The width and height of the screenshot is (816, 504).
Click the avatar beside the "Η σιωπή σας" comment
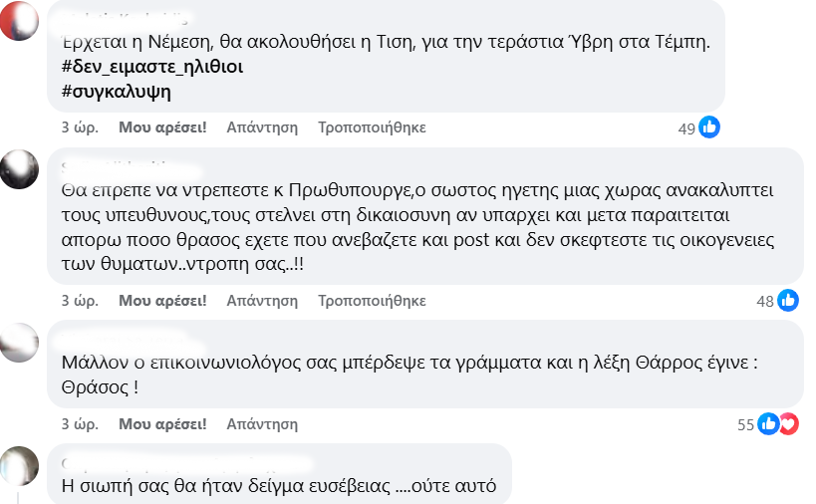[19, 464]
